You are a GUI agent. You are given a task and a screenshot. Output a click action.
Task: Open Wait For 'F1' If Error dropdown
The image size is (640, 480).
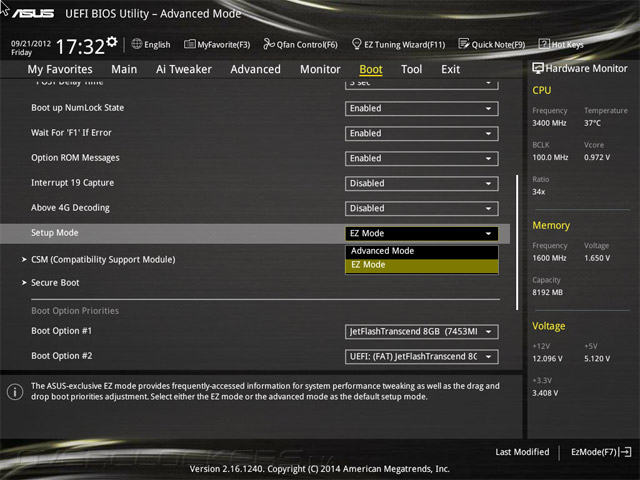tap(422, 133)
